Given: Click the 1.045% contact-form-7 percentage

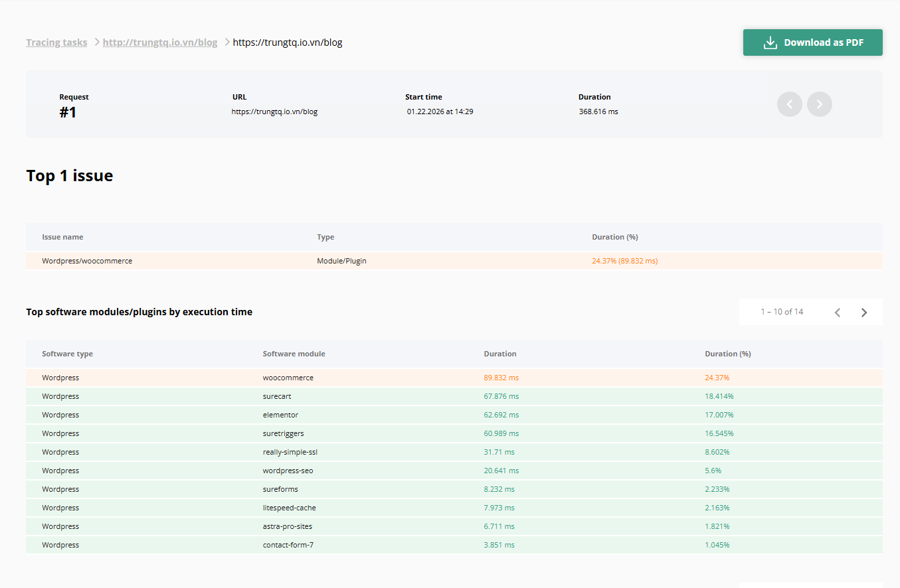Looking at the screenshot, I should tap(717, 545).
